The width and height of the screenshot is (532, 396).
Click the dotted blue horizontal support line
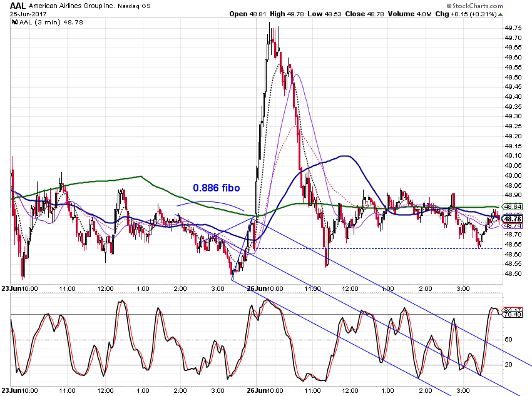tap(378, 248)
